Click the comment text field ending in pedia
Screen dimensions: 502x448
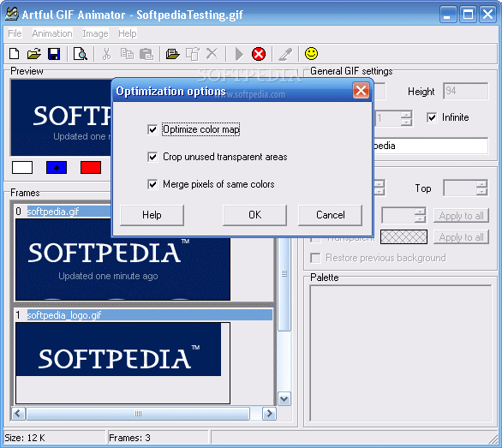pos(431,146)
